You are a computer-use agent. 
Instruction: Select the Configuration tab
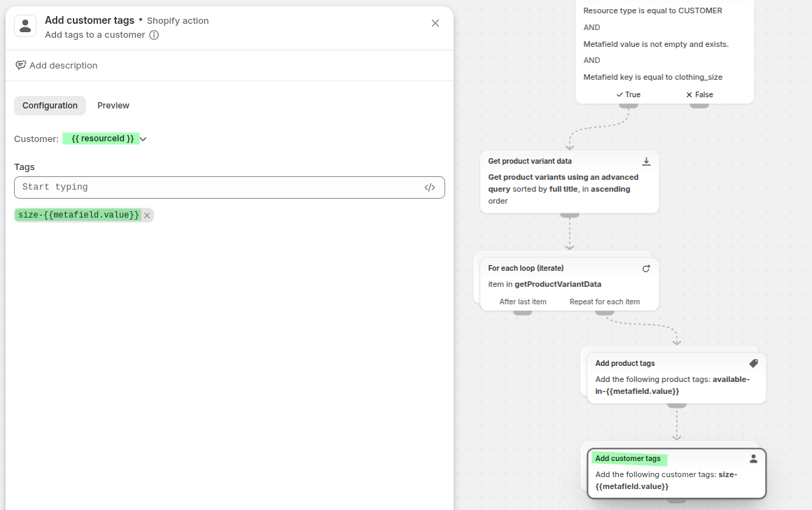(x=50, y=106)
